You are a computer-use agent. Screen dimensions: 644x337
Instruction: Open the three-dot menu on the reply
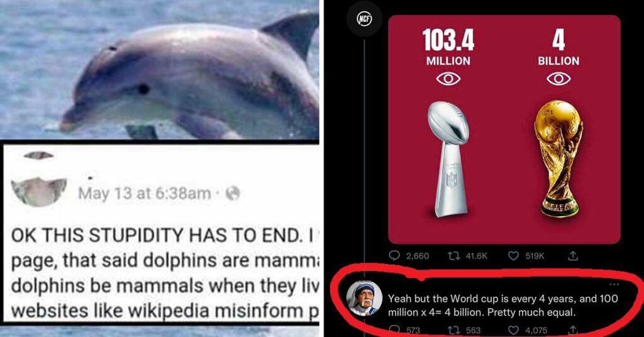coord(614,284)
